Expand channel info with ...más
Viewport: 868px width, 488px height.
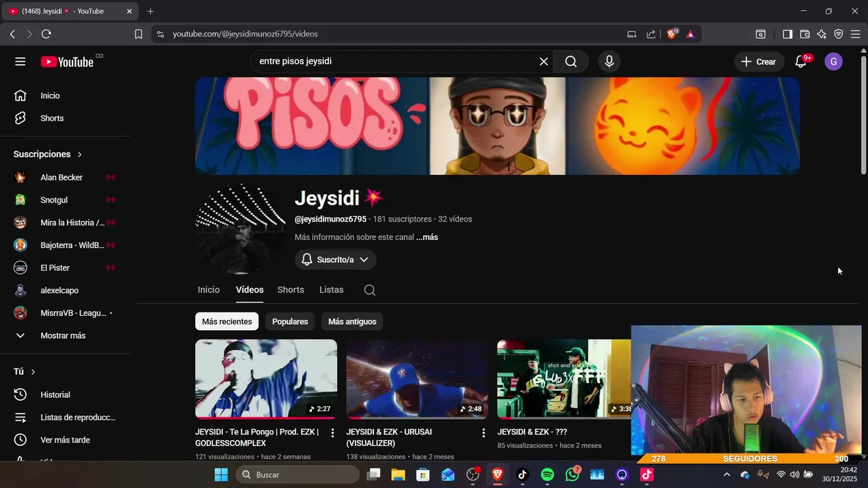(x=427, y=237)
